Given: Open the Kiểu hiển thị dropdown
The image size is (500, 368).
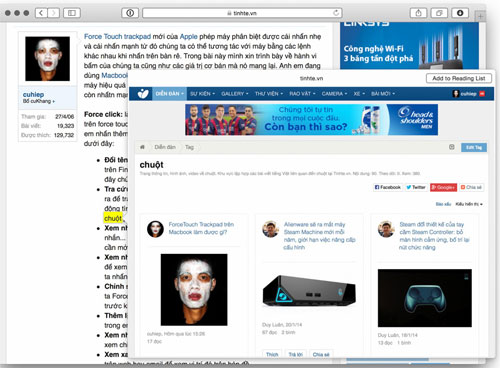Looking at the screenshot, I should pyautogui.click(x=469, y=204).
